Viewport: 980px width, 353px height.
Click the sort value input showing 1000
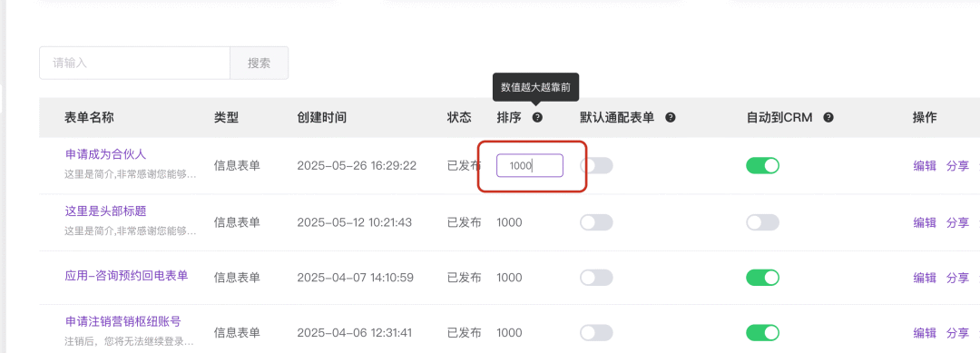tap(530, 165)
